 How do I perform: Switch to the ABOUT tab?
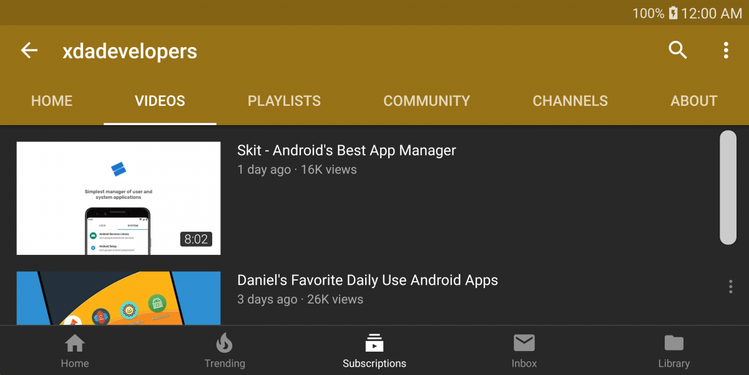[x=694, y=101]
